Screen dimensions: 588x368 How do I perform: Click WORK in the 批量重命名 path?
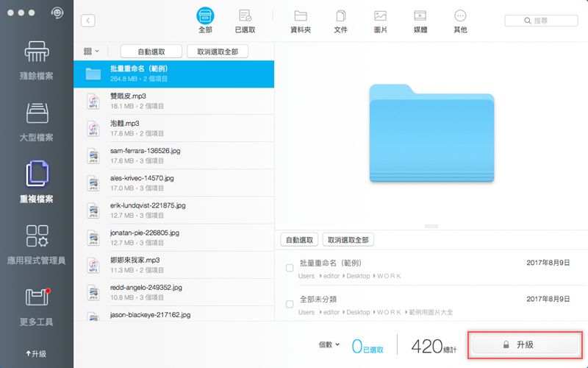pos(389,276)
